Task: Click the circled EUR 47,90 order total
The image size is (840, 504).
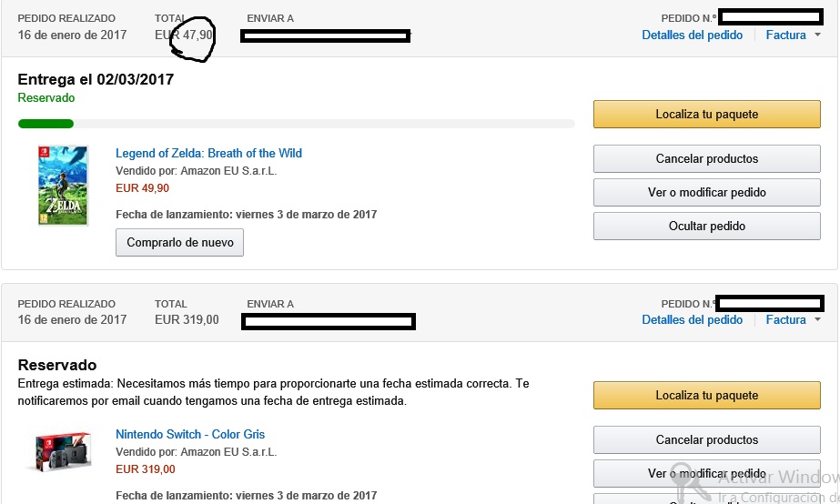Action: (x=185, y=35)
